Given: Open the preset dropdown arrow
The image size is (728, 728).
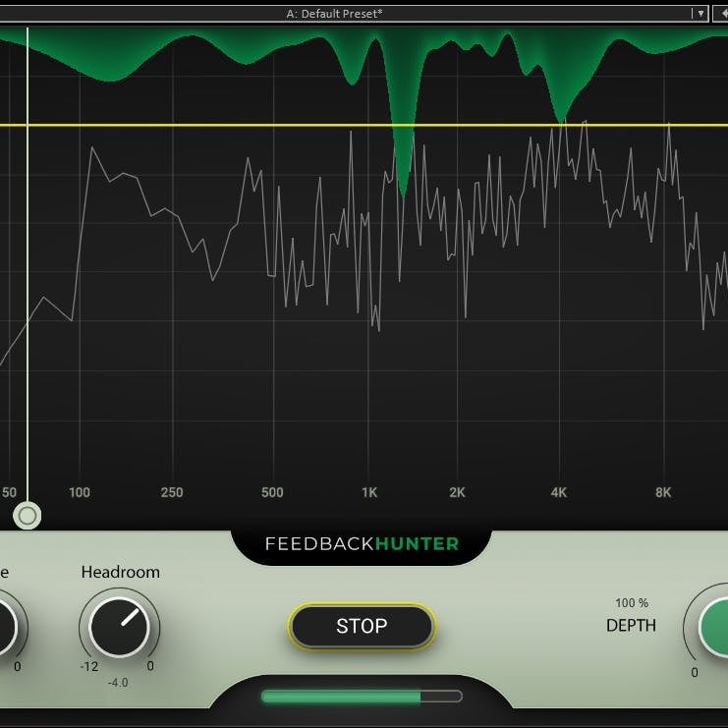Looking at the screenshot, I should point(700,14).
